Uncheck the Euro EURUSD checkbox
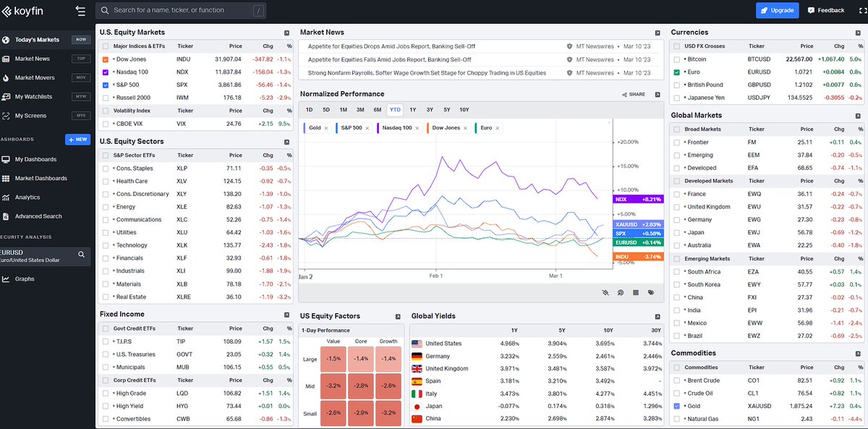 (x=676, y=72)
